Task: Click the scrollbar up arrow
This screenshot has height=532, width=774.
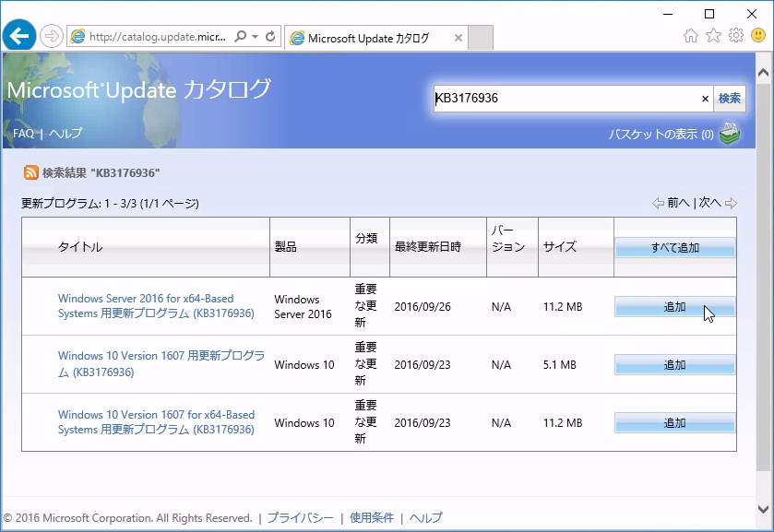Action: click(x=763, y=73)
